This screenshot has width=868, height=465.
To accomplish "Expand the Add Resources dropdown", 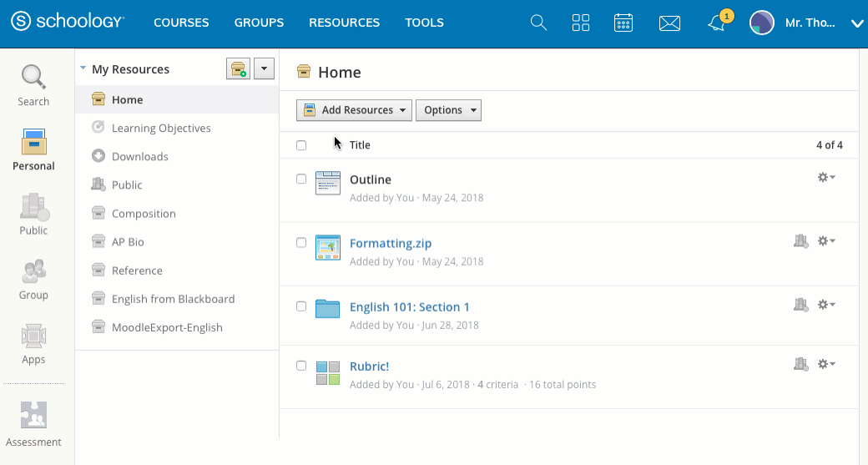I will point(354,110).
